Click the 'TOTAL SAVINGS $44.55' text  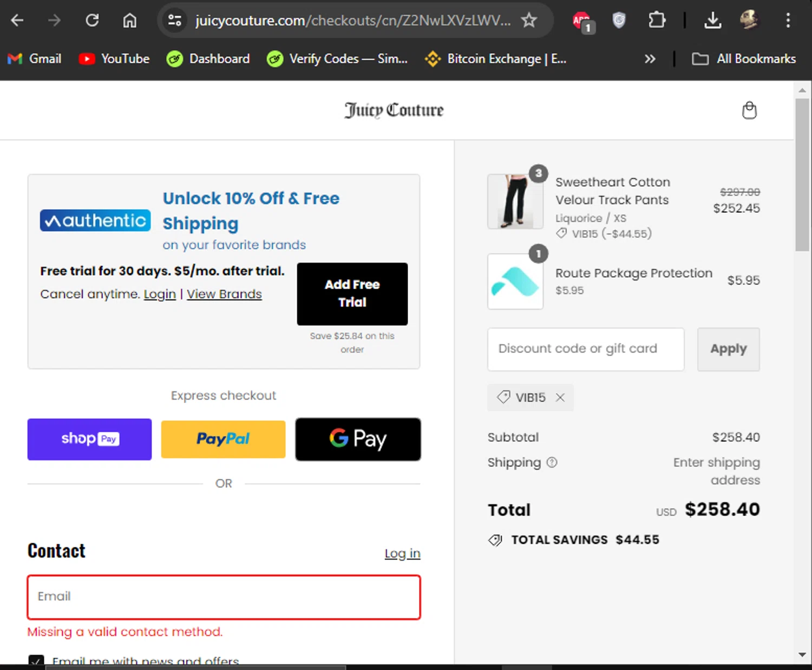(585, 540)
